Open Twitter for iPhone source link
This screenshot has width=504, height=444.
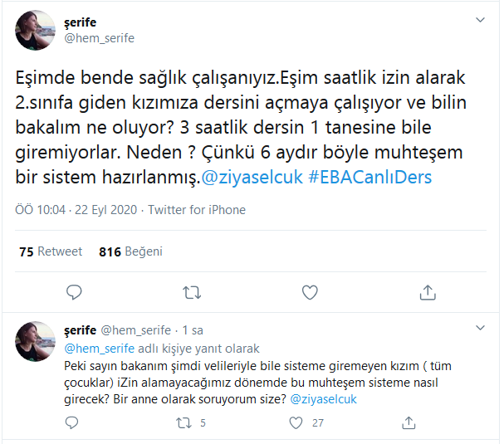click(x=195, y=210)
